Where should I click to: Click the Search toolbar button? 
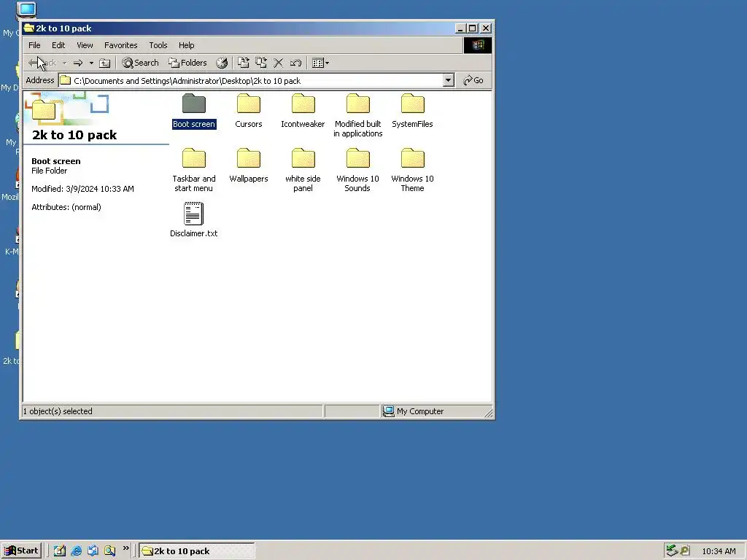pos(140,63)
